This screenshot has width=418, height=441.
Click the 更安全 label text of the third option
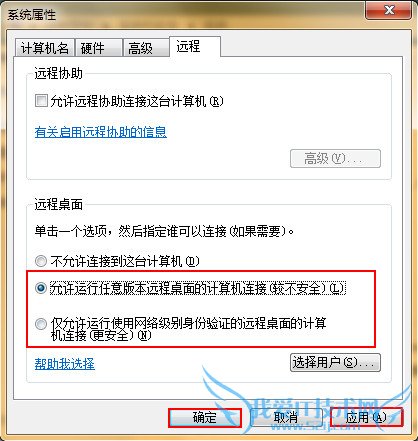111,335
